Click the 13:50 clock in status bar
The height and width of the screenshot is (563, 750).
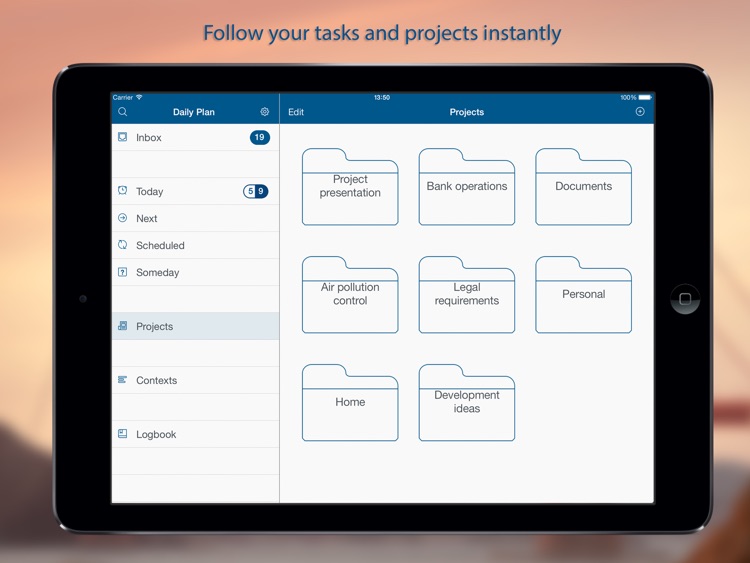382,97
